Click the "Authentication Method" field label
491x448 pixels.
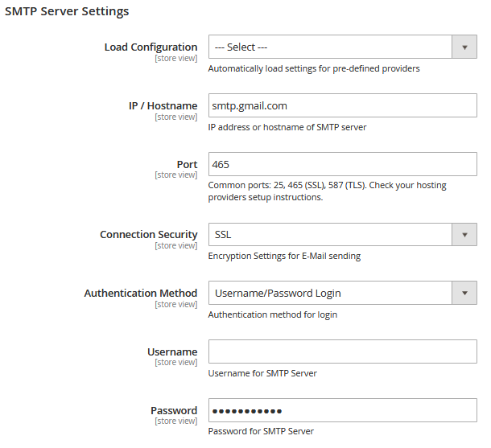140,293
